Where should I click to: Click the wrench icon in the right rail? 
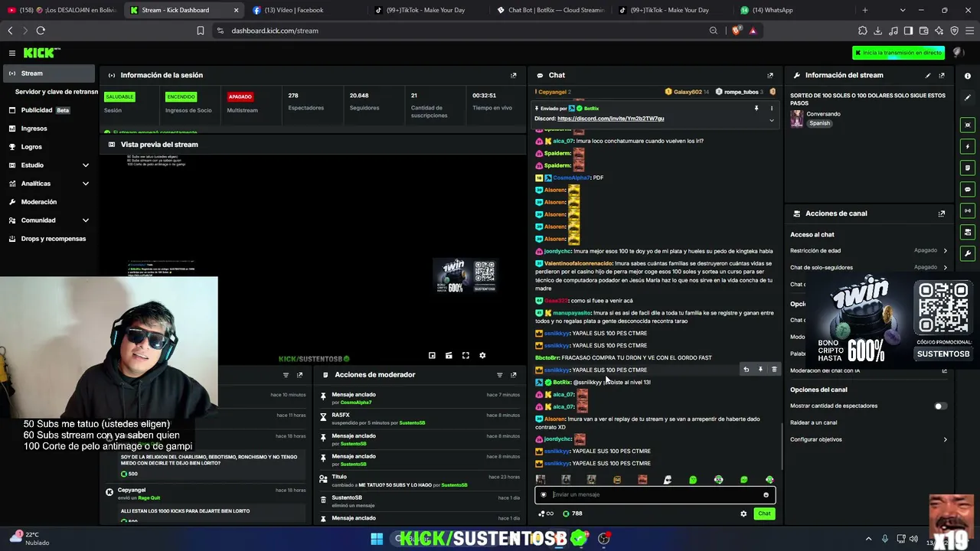[968, 253]
